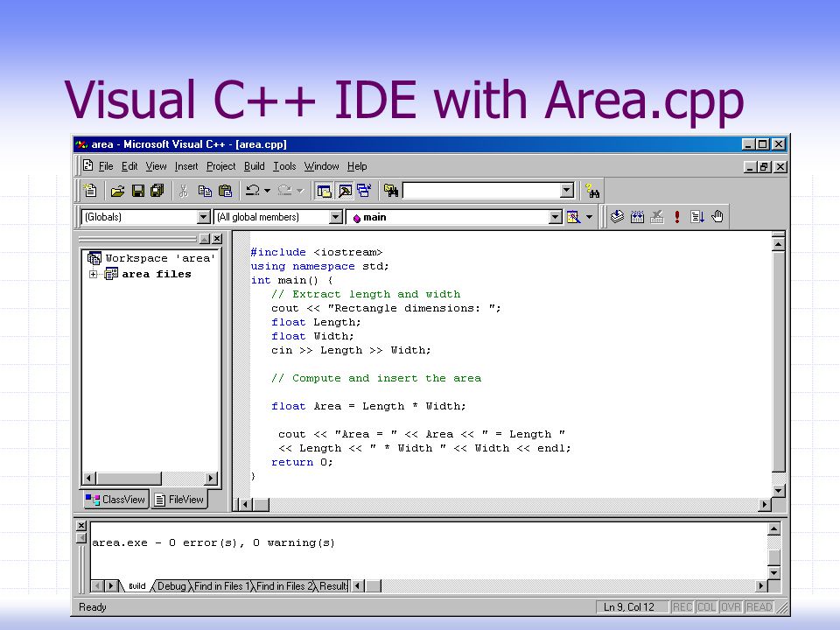Viewport: 840px width, 630px height.
Task: Click the code editor scroll-up arrow
Action: point(779,244)
